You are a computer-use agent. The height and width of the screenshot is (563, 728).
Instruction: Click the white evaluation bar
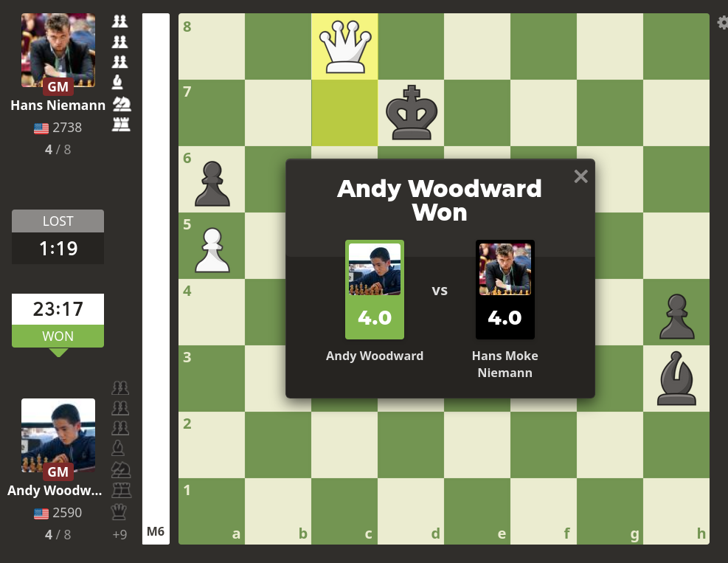pyautogui.click(x=156, y=279)
